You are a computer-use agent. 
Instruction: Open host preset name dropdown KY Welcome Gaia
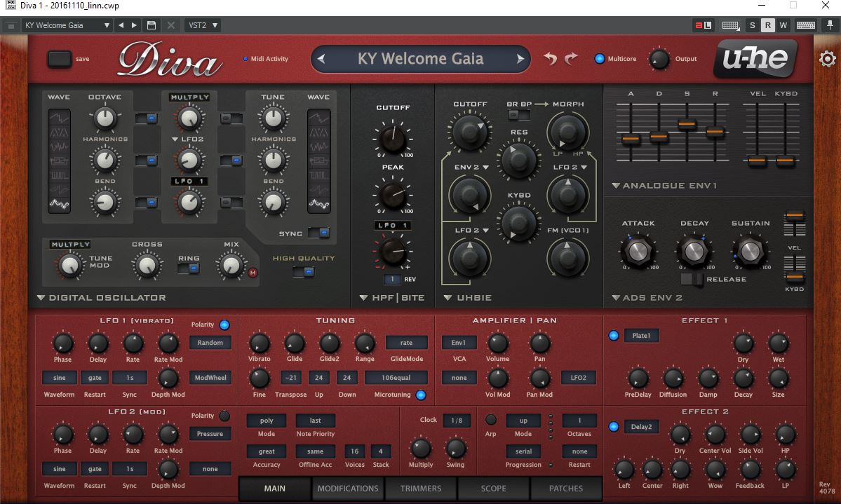[67, 25]
